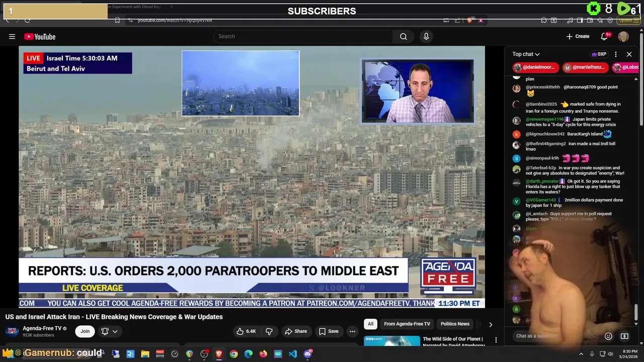Open Brave playlist music note icon
Viewport: 644px width, 362px height.
coord(570,20)
